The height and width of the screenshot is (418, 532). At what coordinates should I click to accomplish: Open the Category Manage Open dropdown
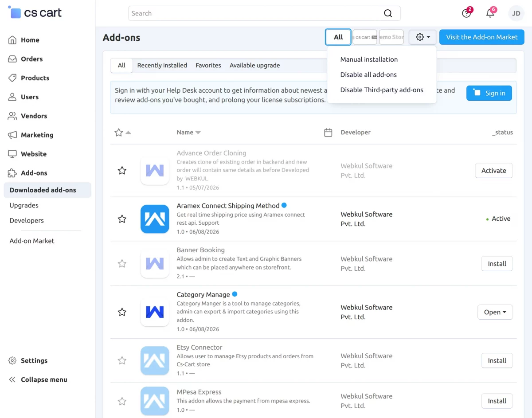pos(495,312)
